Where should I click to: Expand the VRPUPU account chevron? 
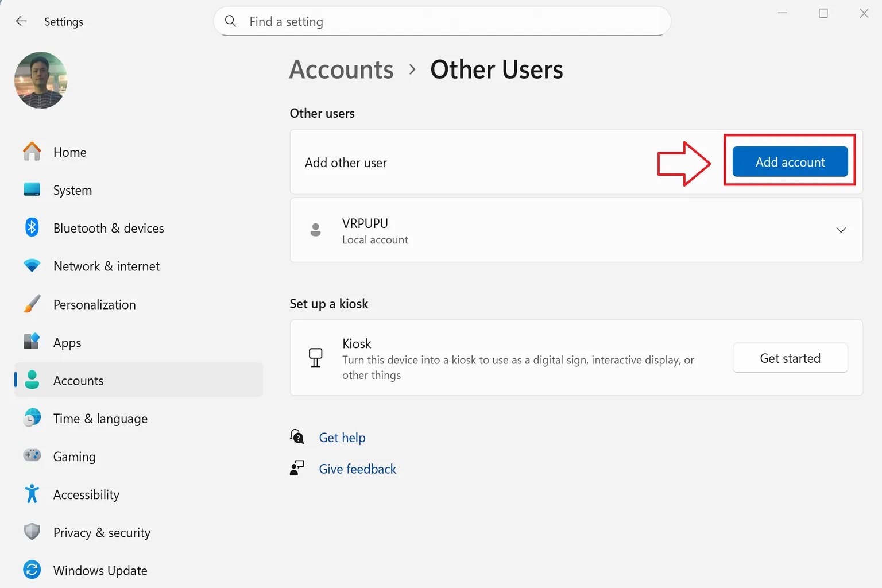point(841,230)
